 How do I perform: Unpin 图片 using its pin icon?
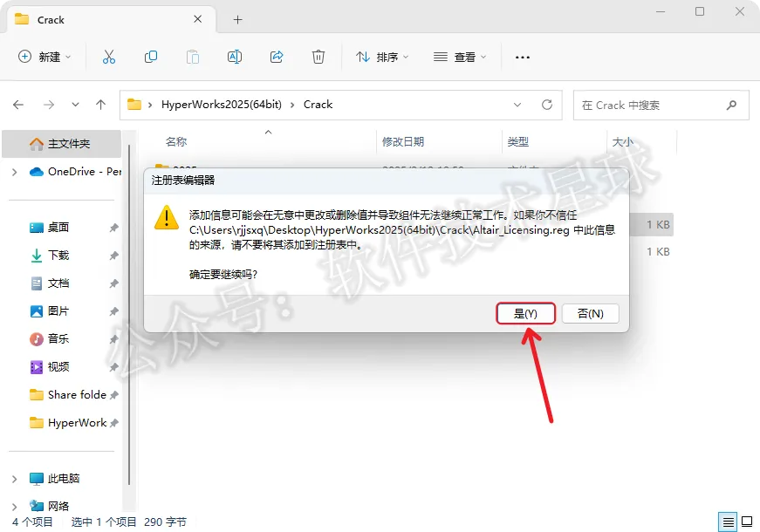[114, 311]
